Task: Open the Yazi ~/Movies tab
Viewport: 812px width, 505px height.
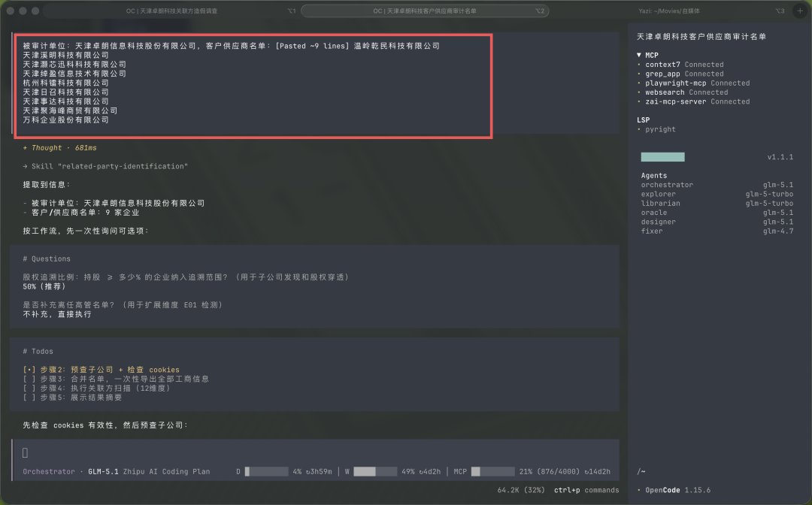Action: (x=669, y=11)
